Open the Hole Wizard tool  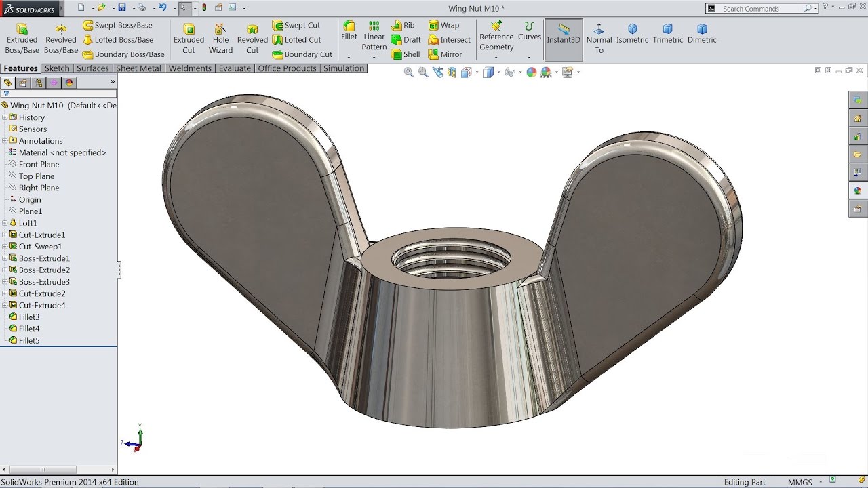pyautogui.click(x=220, y=35)
